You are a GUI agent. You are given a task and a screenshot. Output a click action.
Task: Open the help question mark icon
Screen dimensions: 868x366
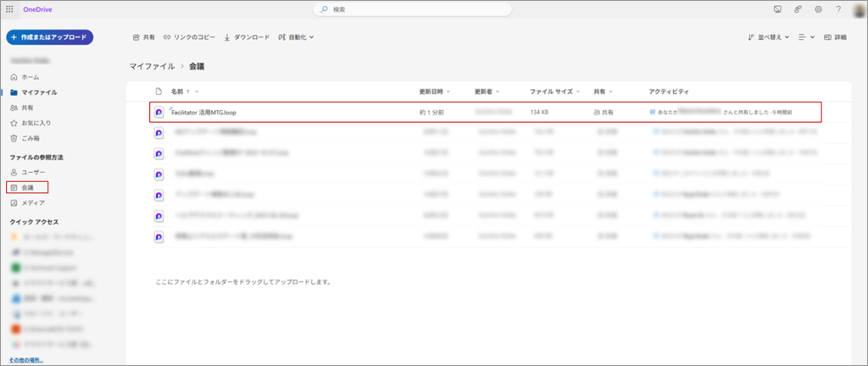click(x=838, y=9)
